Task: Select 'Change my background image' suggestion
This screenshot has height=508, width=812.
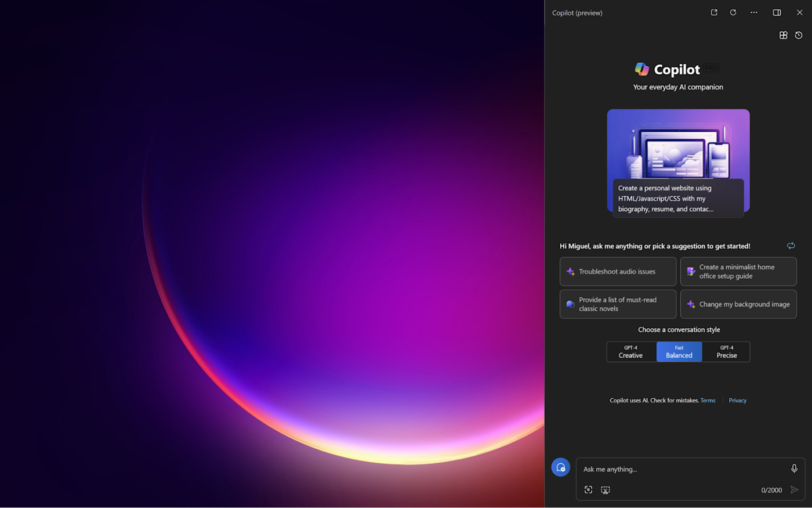Action: coord(738,304)
